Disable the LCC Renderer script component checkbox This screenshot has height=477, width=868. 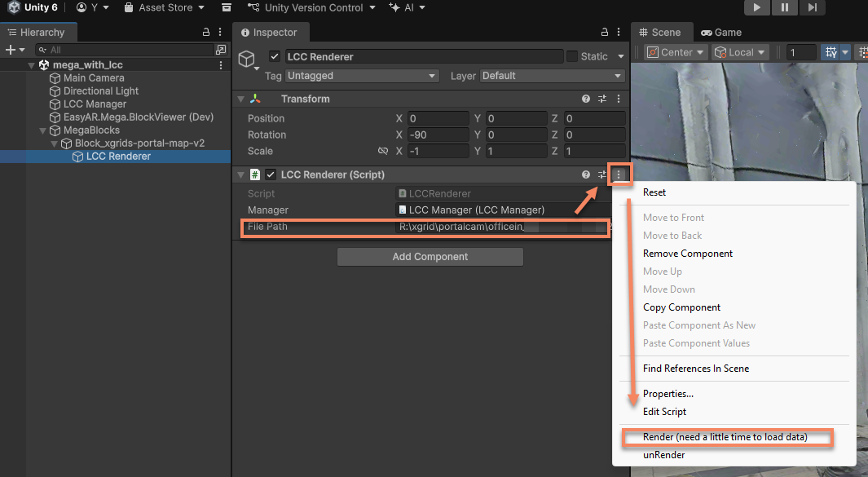[x=271, y=174]
